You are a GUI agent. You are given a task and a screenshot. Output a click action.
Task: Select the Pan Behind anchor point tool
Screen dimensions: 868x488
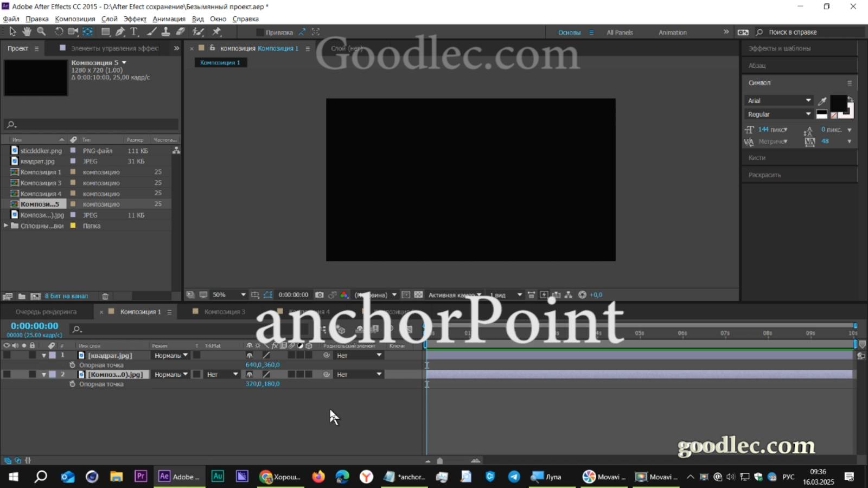click(88, 32)
